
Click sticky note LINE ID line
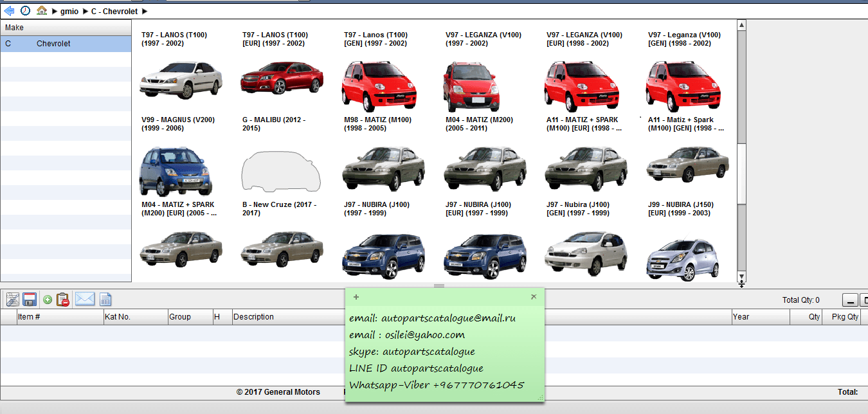click(416, 368)
